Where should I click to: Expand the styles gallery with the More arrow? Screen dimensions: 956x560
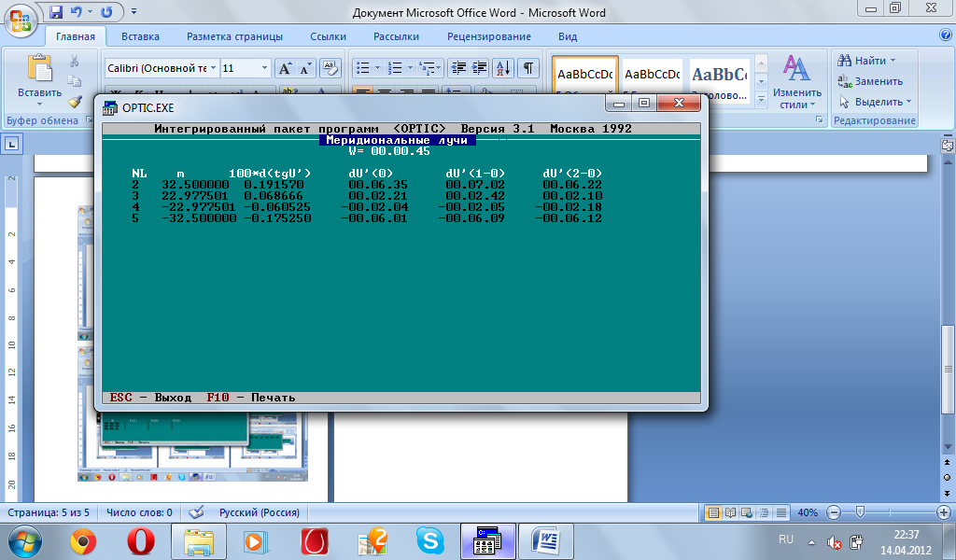[761, 99]
